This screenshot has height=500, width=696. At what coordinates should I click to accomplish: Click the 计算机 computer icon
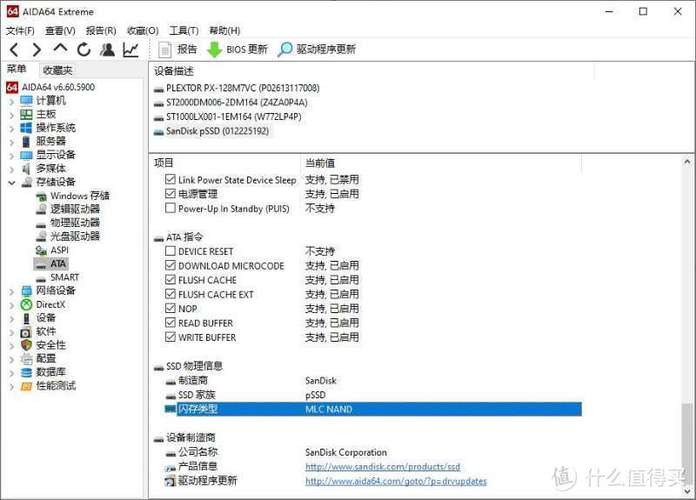click(26, 101)
